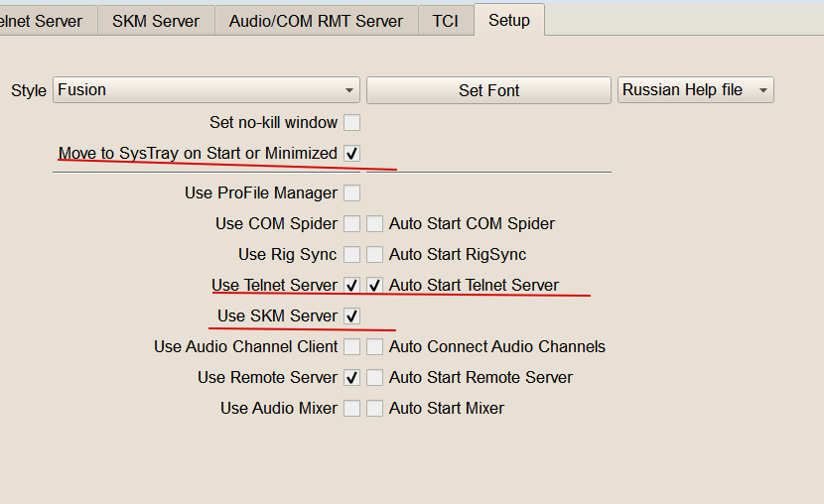Toggle off Use SKM Server
This screenshot has width=824, height=504.
pyautogui.click(x=351, y=316)
